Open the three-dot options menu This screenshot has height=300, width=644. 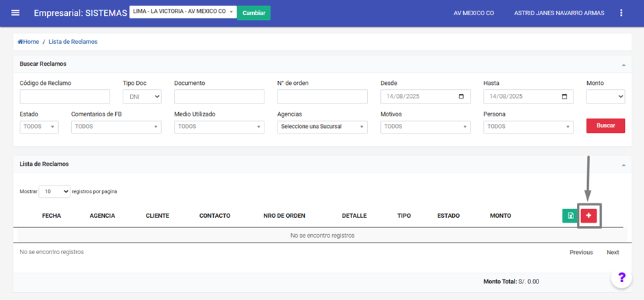tap(621, 13)
